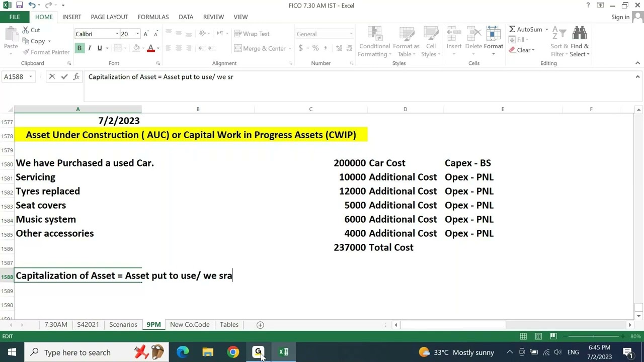This screenshot has height=362, width=644.
Task: Click AutoSum sigma button
Action: (x=525, y=29)
